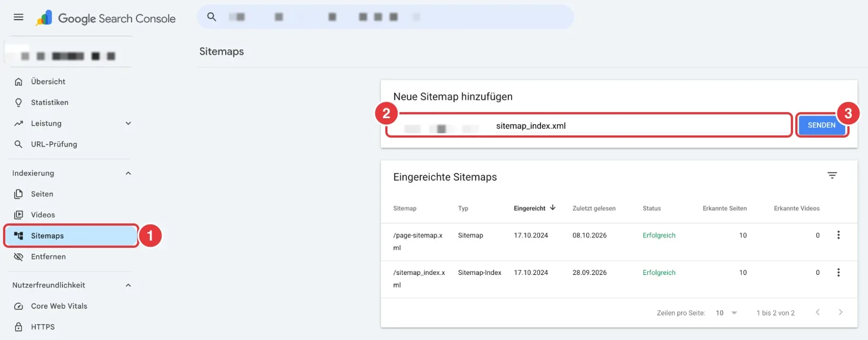Go to previous page of sitemaps
This screenshot has width=868, height=340.
[x=818, y=312]
